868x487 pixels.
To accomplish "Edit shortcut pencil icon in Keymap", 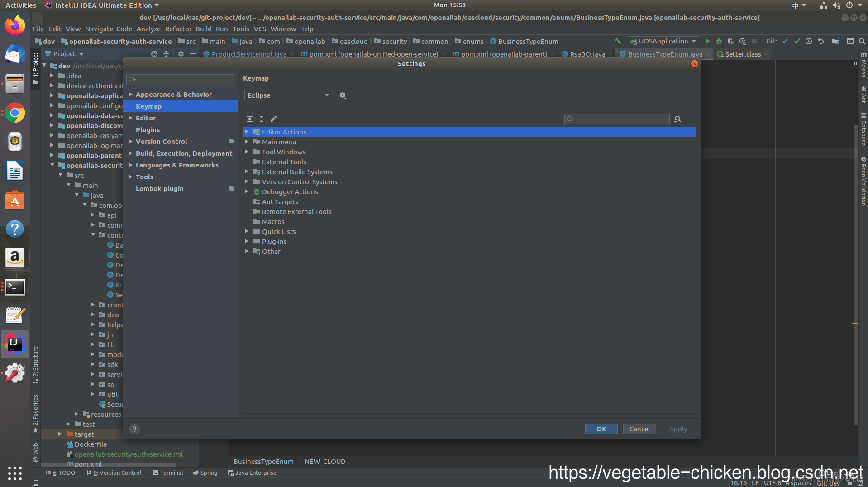I will [x=273, y=119].
